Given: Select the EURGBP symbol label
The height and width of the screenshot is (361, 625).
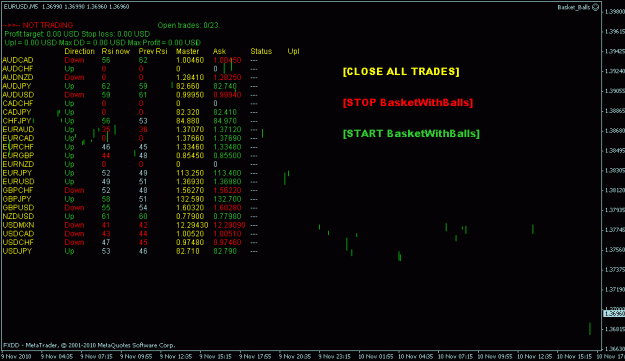Looking at the screenshot, I should click(18, 155).
